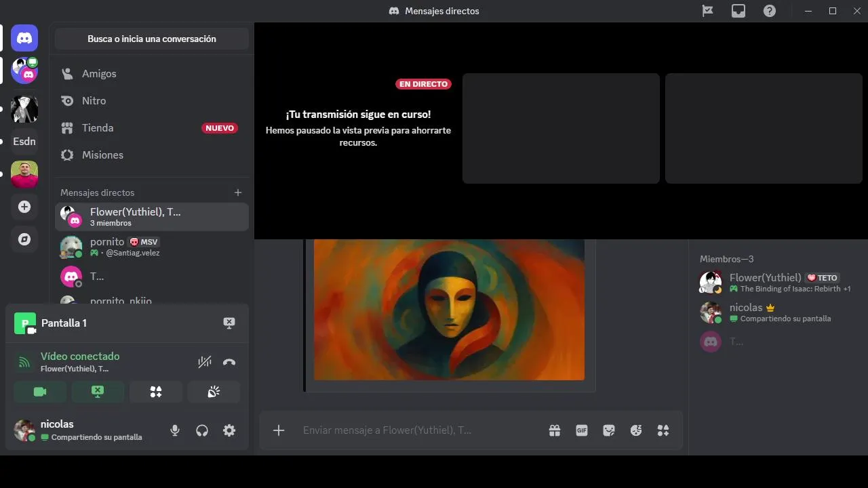Open the black-and-white anime avatar server
This screenshot has height=488, width=868.
24,108
